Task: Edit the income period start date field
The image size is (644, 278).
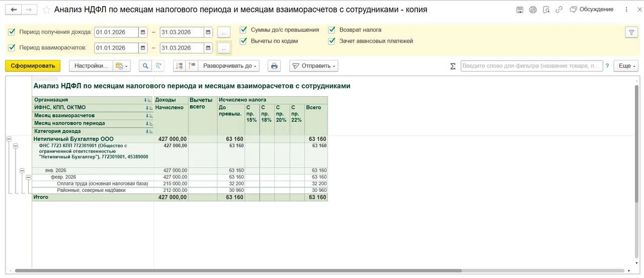Action: tap(116, 32)
